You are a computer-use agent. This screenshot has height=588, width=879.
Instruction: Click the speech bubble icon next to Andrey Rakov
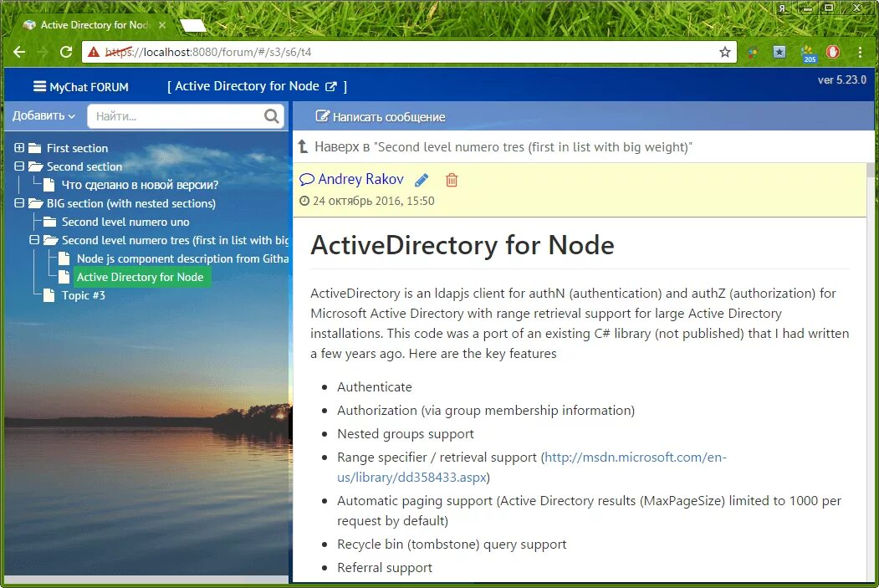pos(307,179)
